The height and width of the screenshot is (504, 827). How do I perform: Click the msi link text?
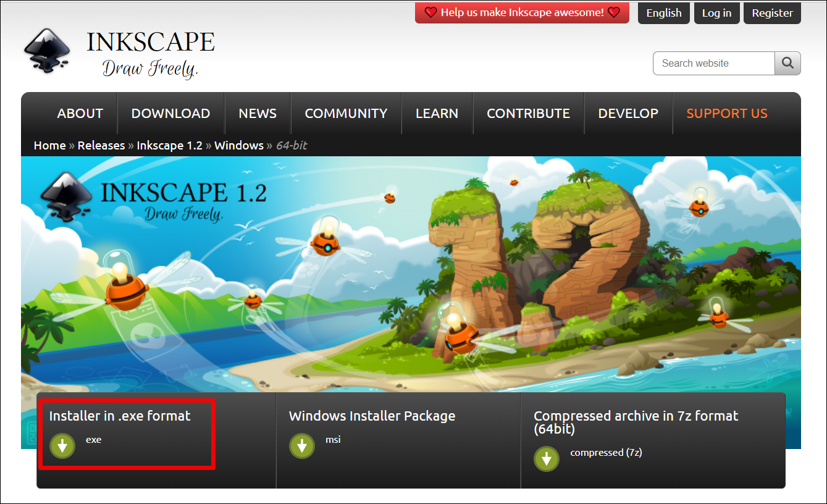pos(333,440)
